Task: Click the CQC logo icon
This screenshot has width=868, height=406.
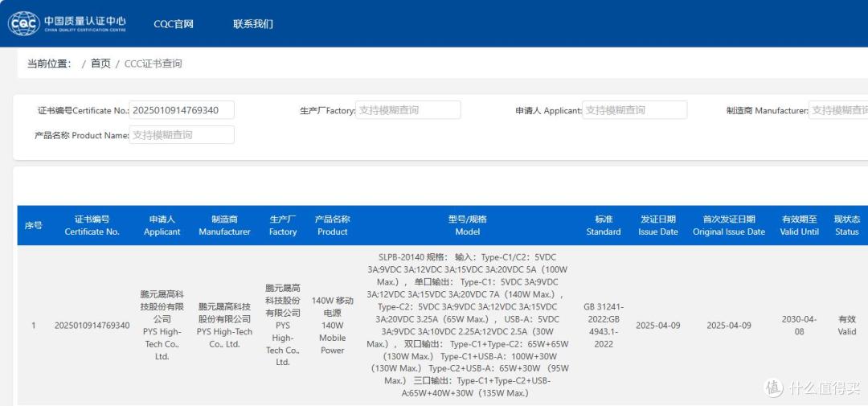Action: [23, 24]
